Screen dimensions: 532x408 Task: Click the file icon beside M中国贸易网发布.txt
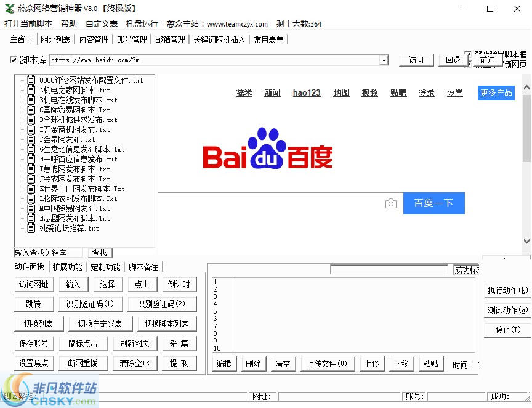[x=31, y=208]
